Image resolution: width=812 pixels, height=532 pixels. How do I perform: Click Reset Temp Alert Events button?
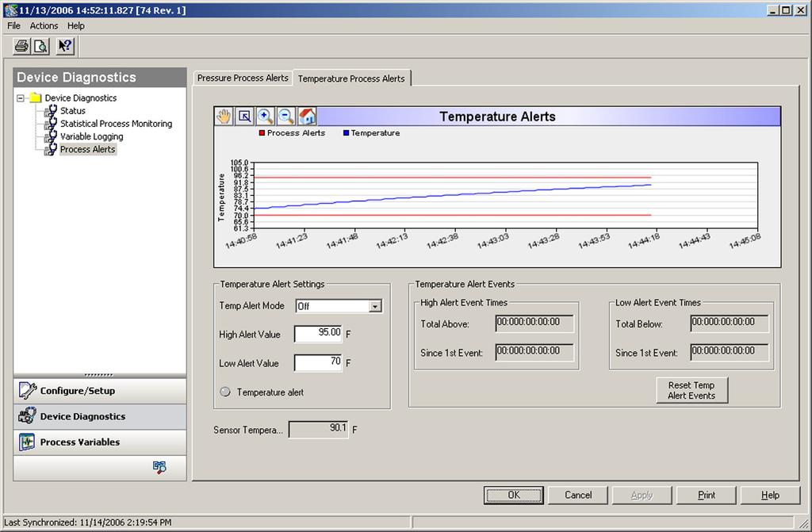coord(691,390)
